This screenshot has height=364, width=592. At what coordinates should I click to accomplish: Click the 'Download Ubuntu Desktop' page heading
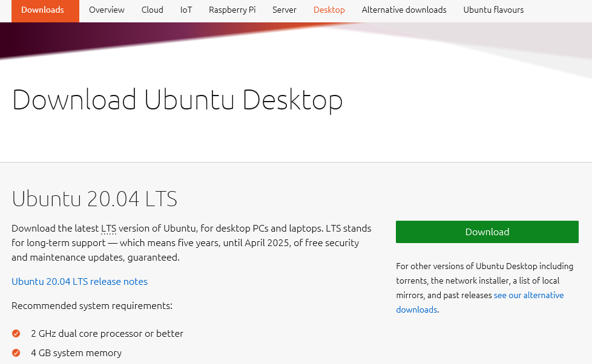[177, 100]
